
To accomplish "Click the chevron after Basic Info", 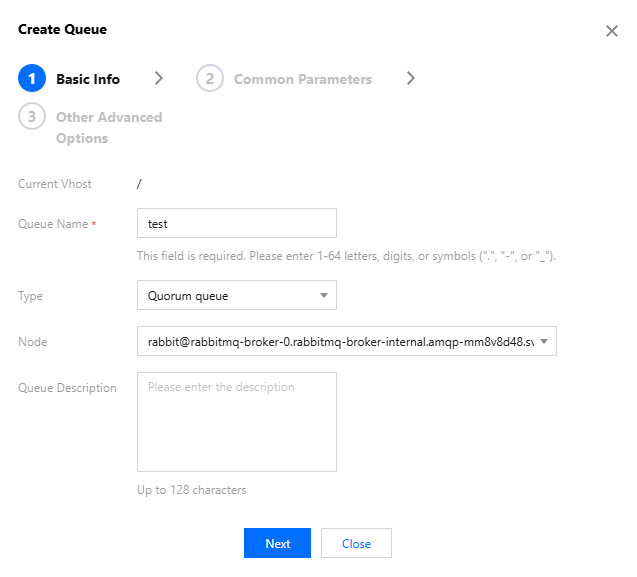I will coord(158,79).
